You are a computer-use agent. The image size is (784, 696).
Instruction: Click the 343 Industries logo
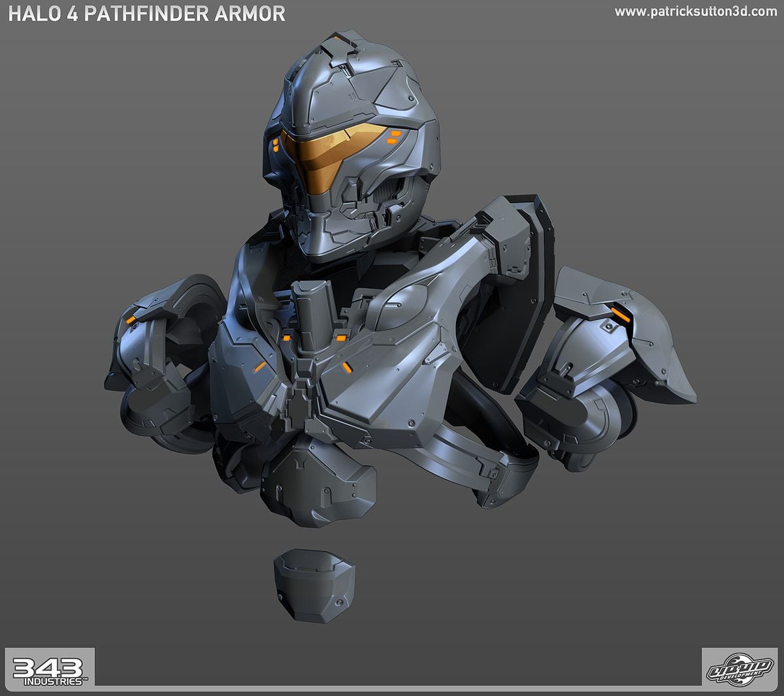pos(50,668)
